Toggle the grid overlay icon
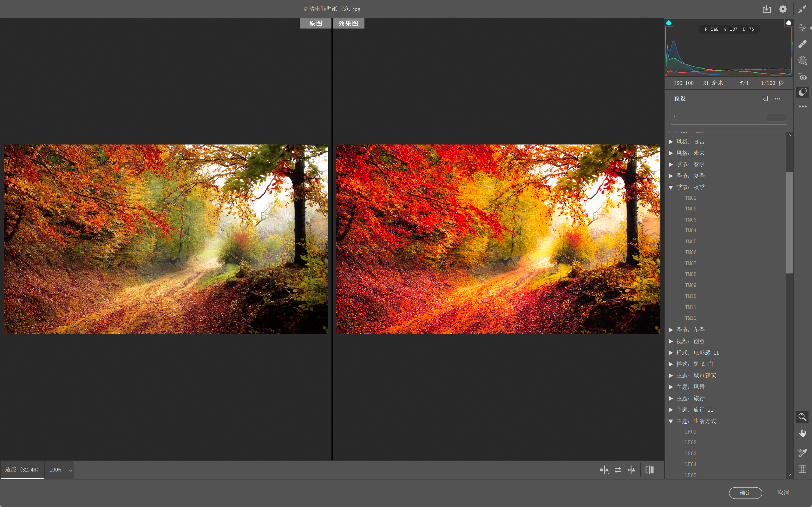Viewport: 812px width, 507px height. 802,469
